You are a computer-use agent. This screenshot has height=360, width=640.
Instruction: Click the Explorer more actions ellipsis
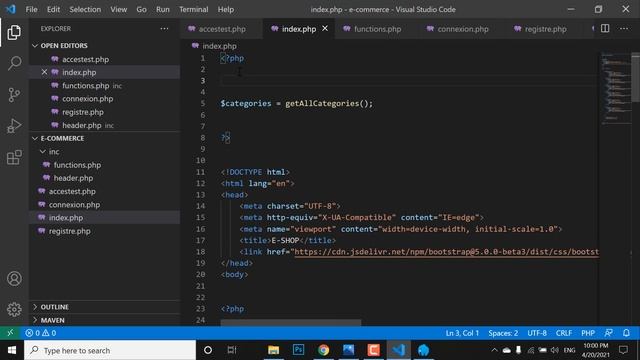tap(164, 29)
